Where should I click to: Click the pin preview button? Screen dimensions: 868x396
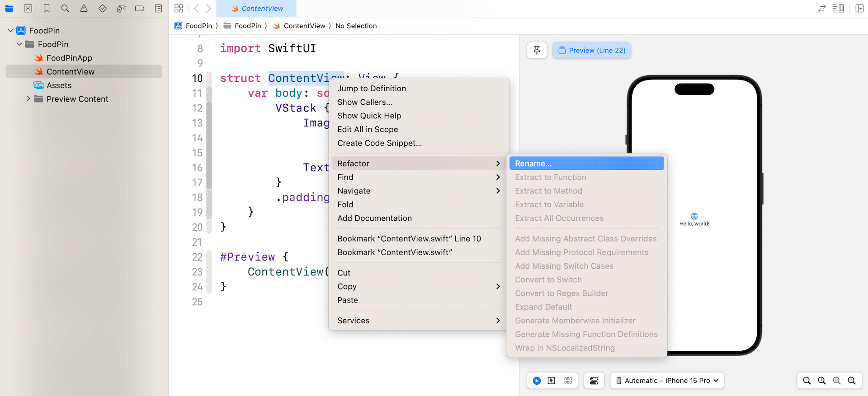[x=537, y=50]
